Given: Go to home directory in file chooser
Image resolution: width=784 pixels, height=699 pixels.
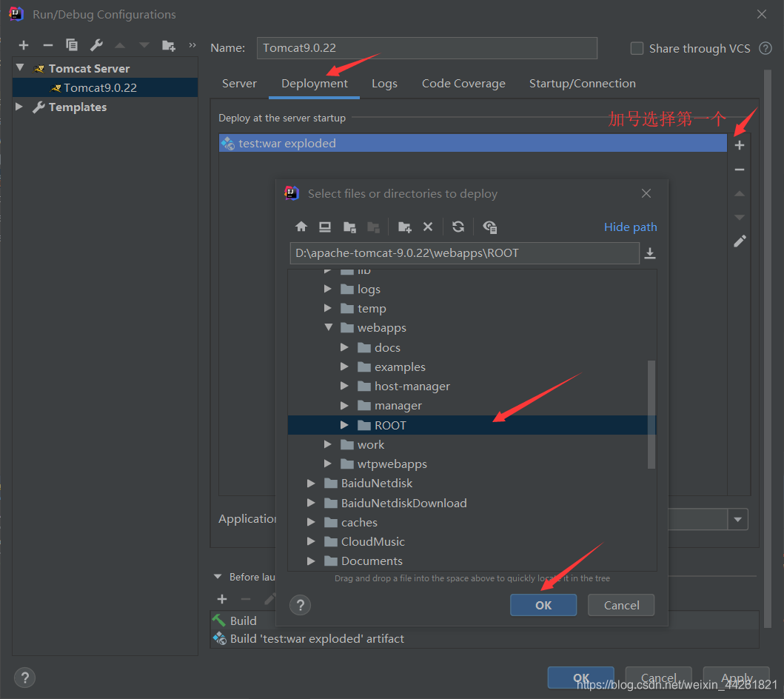Looking at the screenshot, I should point(301,227).
